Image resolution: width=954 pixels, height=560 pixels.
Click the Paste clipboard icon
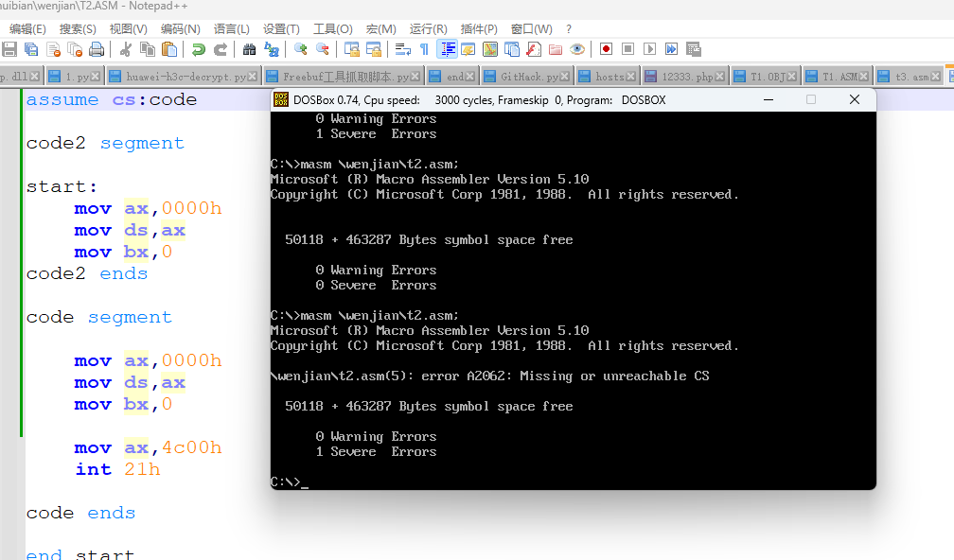169,49
